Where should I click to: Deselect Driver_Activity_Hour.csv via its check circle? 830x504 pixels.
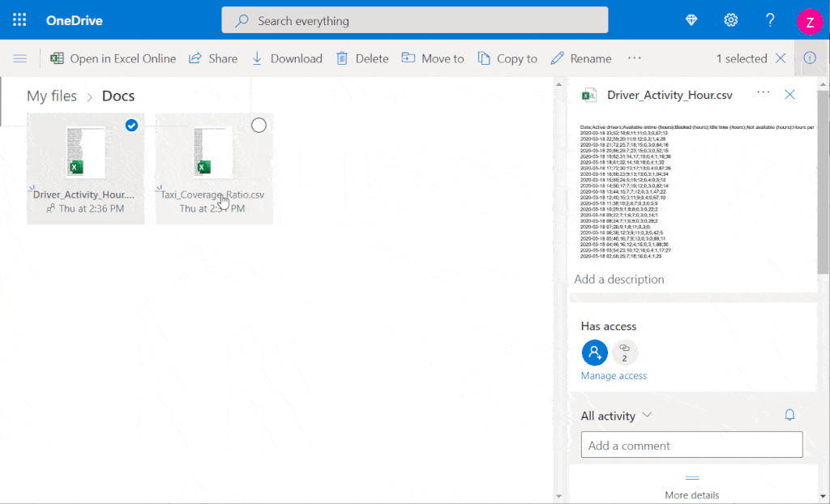[x=130, y=125]
